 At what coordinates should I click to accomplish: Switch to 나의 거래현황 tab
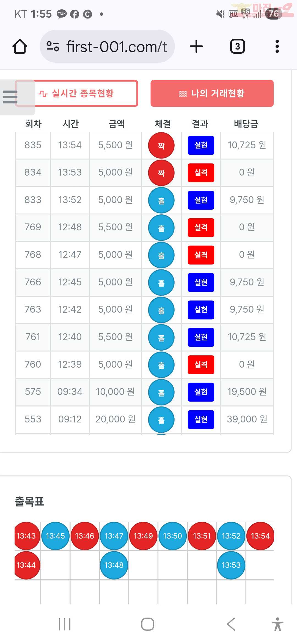[212, 93]
